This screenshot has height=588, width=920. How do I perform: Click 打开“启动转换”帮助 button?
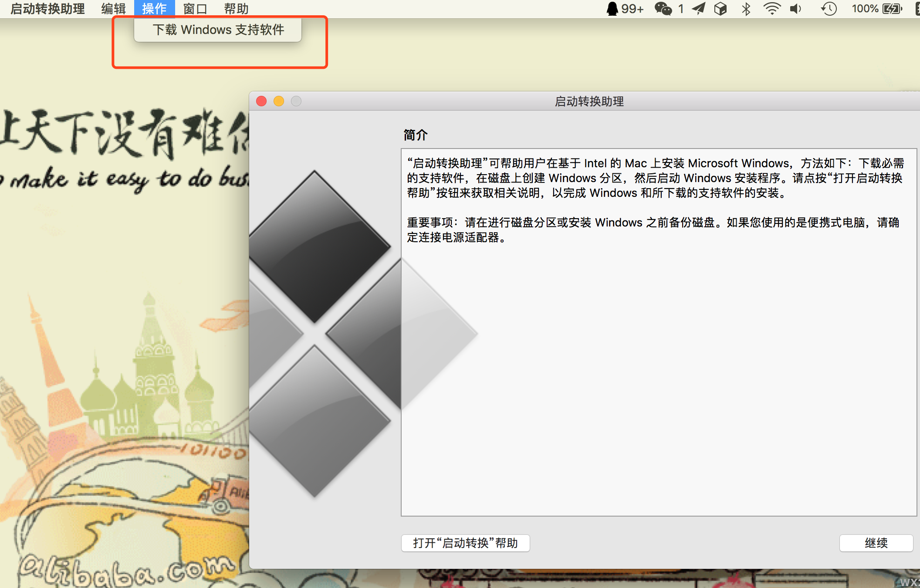coord(465,543)
